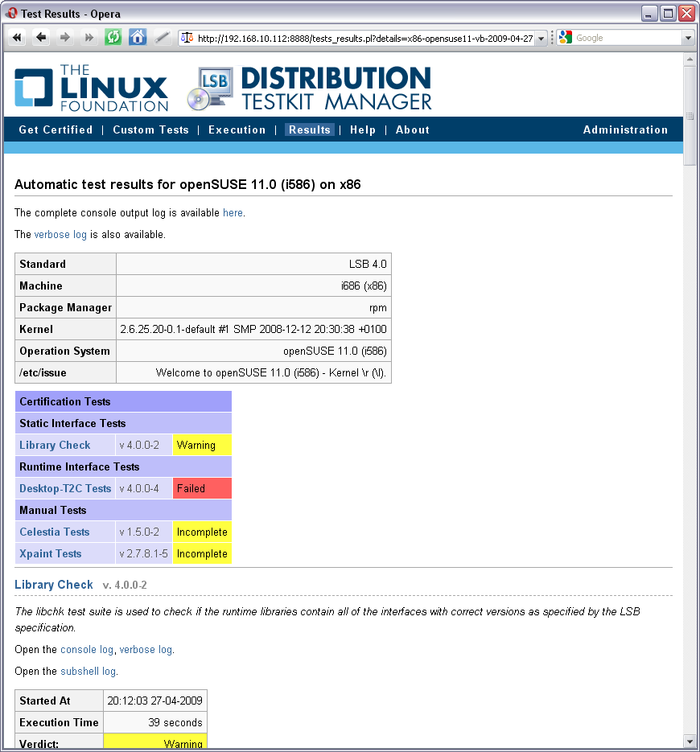Image resolution: width=700 pixels, height=752 pixels.
Task: Open the Get Certified menu
Action: point(56,130)
